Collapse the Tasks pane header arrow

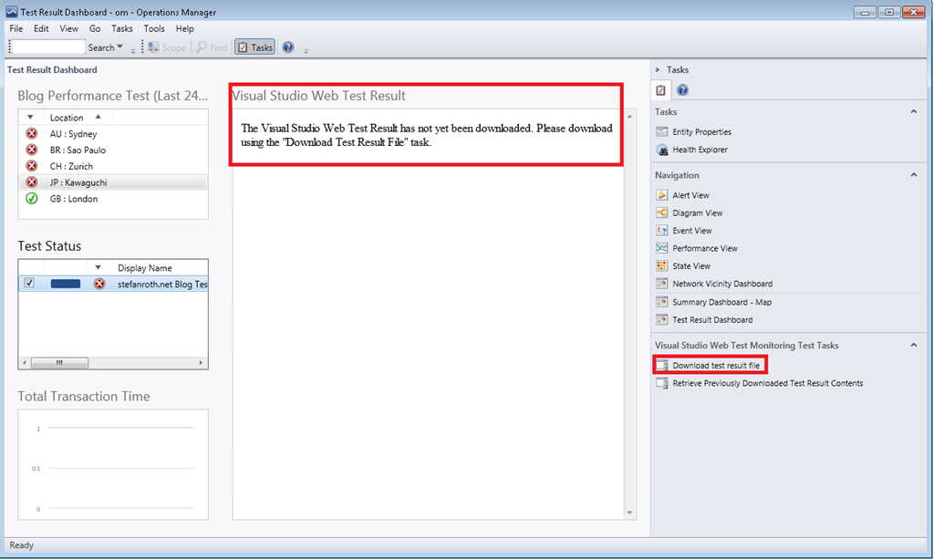tap(658, 69)
